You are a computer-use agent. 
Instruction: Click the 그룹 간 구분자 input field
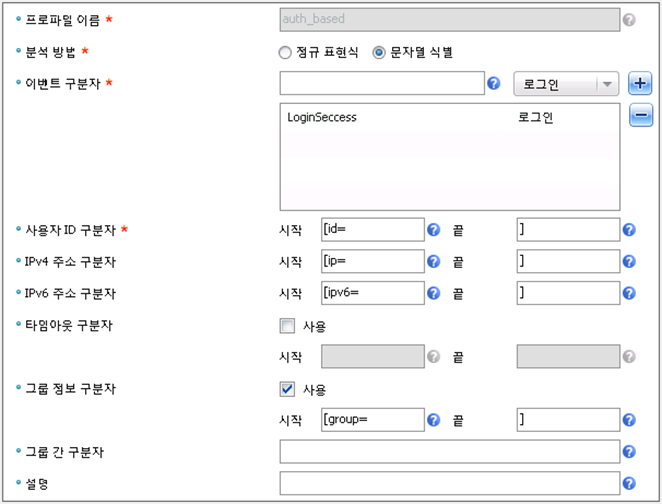coord(450,452)
